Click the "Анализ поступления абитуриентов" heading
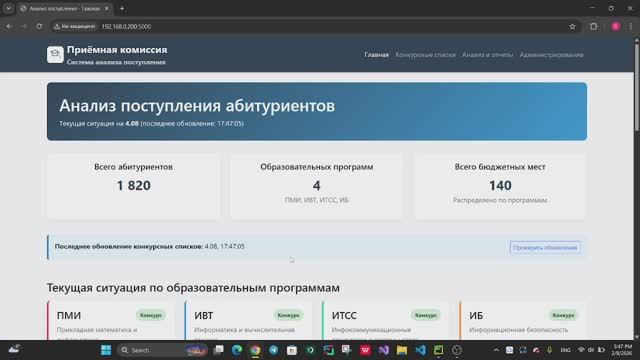The width and height of the screenshot is (640, 360). pos(197,106)
